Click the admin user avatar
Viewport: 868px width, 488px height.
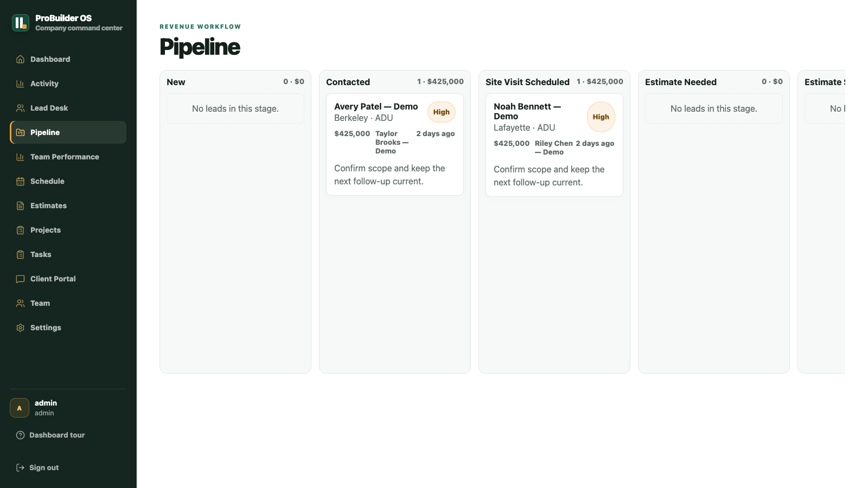click(x=20, y=408)
